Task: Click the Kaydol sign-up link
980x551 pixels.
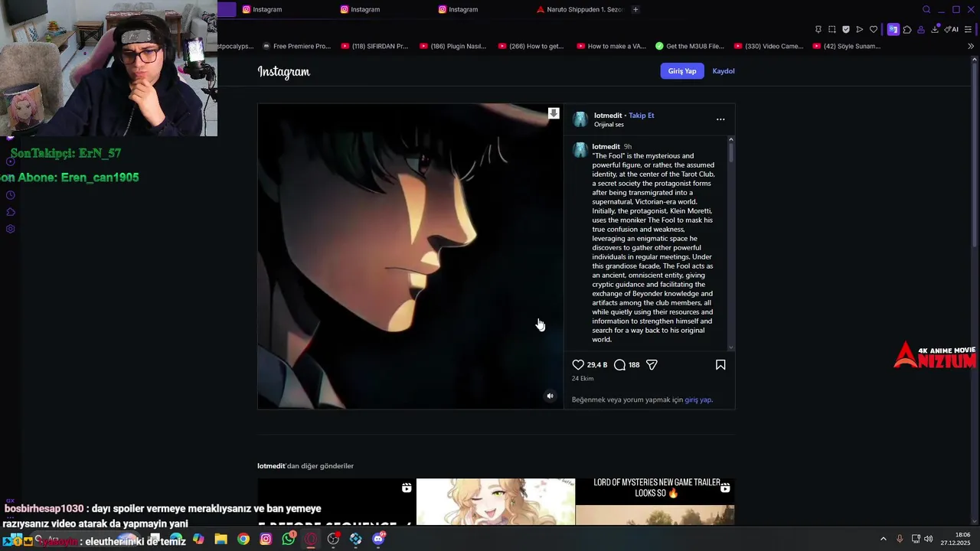Action: click(724, 71)
